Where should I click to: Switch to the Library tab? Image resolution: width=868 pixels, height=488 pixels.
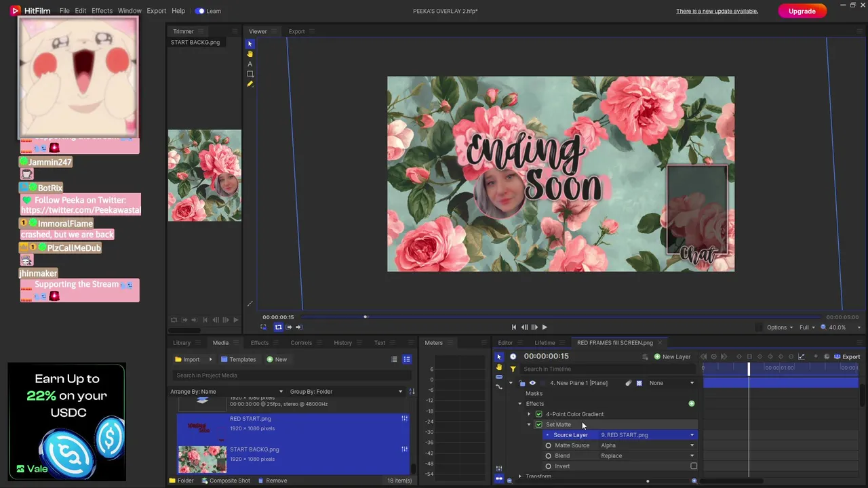pos(182,343)
